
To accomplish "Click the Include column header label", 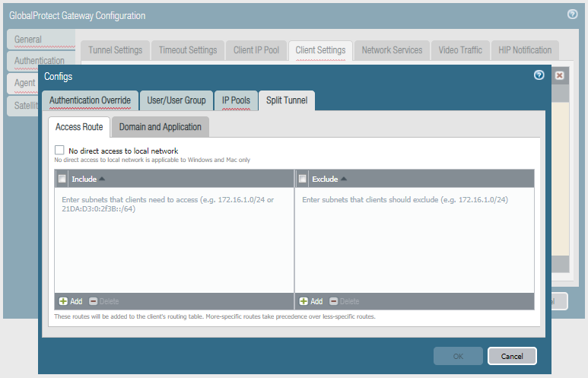I will (x=84, y=179).
